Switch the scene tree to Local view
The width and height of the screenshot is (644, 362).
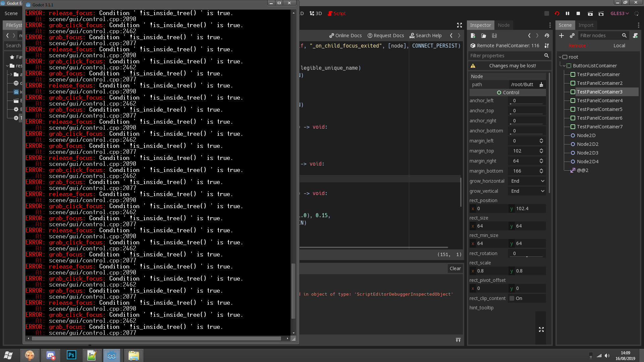(619, 46)
